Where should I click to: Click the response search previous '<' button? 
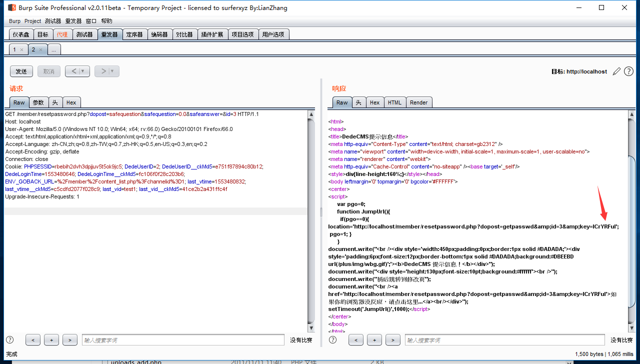click(356, 340)
